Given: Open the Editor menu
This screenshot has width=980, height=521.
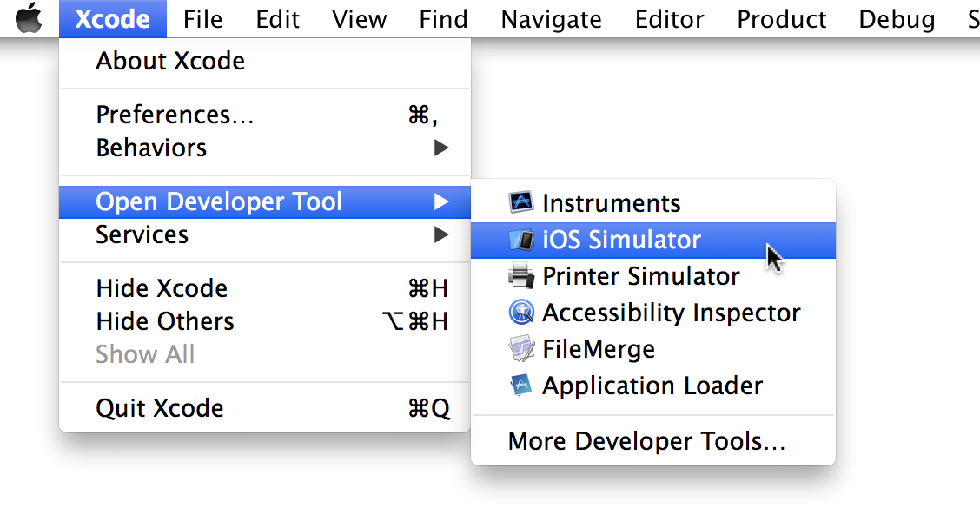Looking at the screenshot, I should (669, 19).
